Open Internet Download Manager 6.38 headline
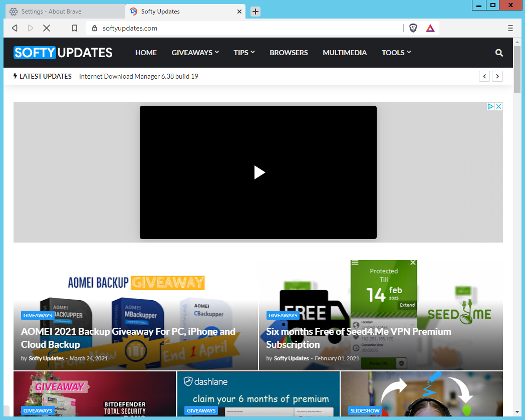This screenshot has height=420, width=525. (139, 76)
